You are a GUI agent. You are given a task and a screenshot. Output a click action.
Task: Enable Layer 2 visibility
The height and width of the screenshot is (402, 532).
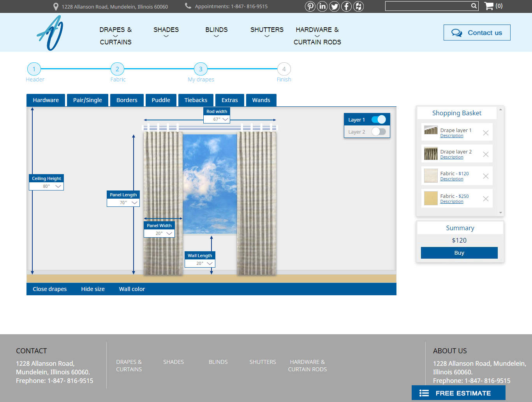(379, 132)
